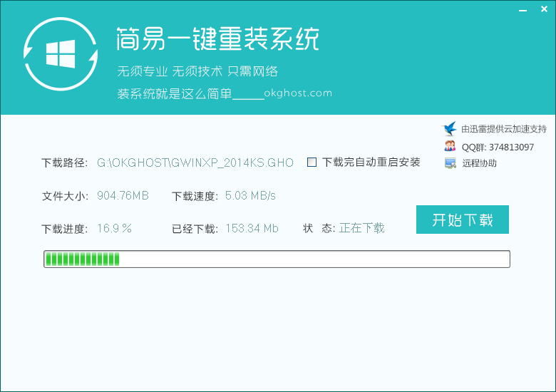Click the Xunlei blue bird icon
556x392 pixels.
[450, 129]
